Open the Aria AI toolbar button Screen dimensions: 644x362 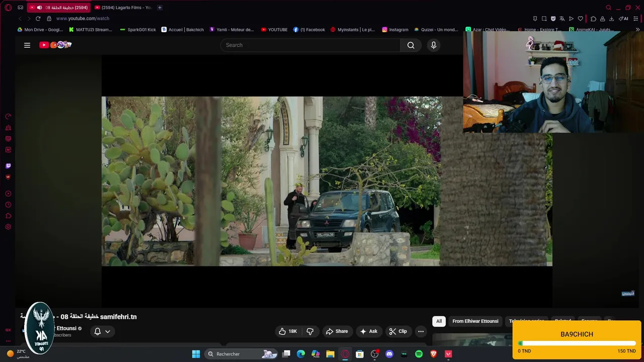624,19
